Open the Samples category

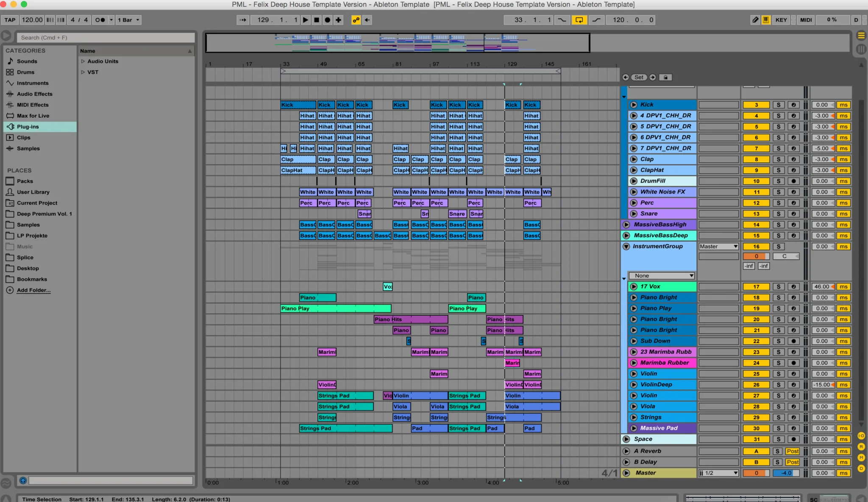point(28,148)
